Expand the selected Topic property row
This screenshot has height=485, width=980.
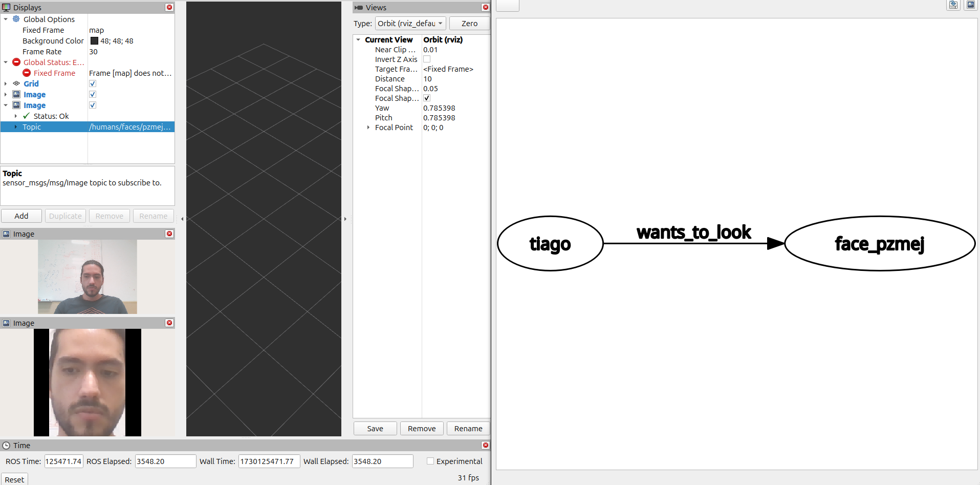click(x=16, y=126)
